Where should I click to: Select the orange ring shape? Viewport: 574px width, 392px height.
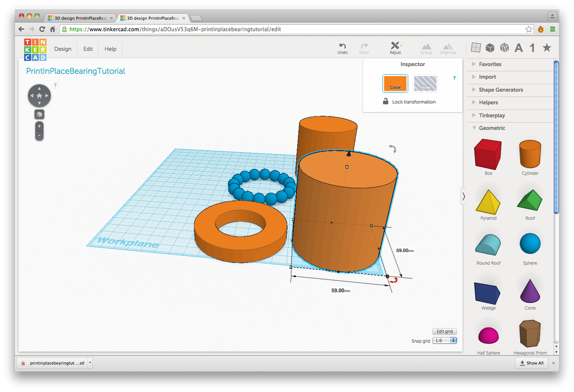pyautogui.click(x=240, y=231)
